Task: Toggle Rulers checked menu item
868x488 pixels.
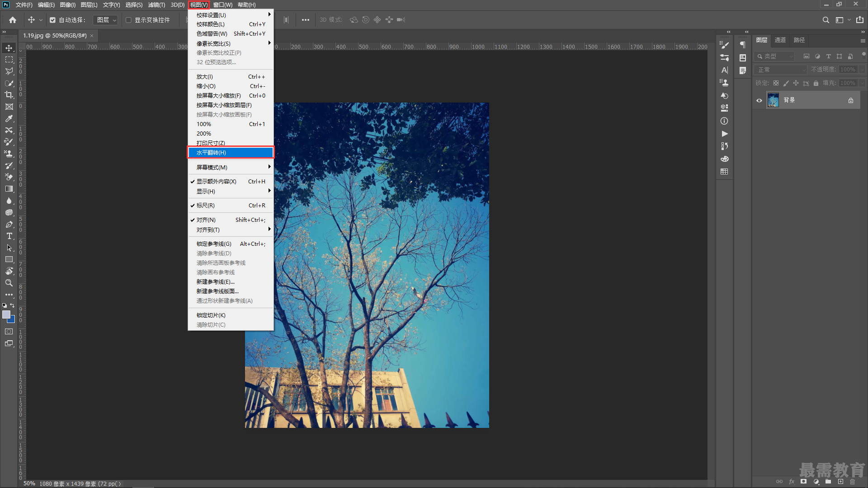Action: click(x=231, y=206)
